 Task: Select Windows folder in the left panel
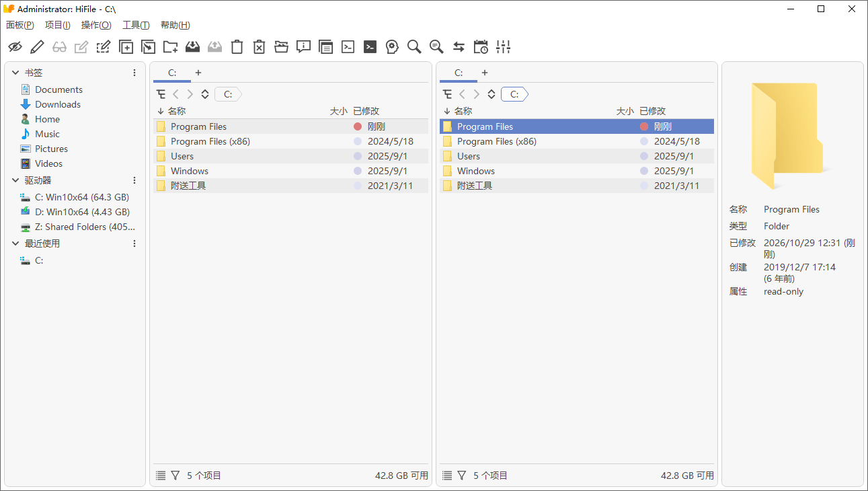pos(290,171)
